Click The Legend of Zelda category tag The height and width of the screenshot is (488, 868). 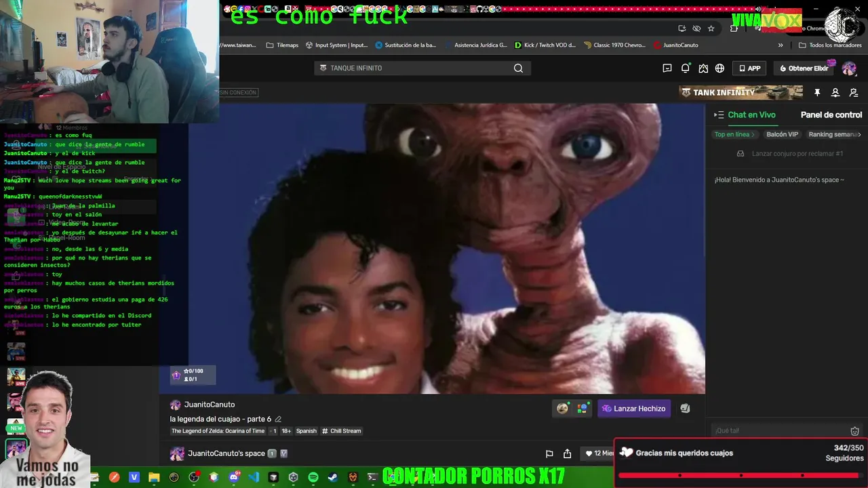click(x=218, y=431)
